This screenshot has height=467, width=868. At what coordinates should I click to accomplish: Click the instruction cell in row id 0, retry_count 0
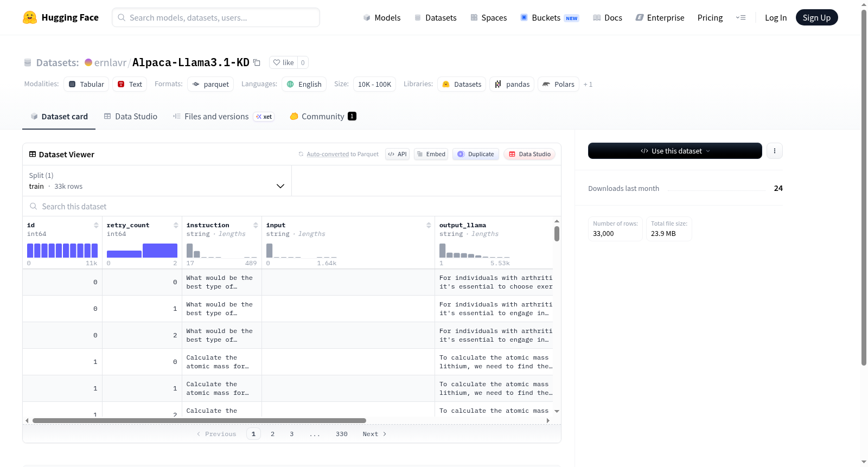pyautogui.click(x=222, y=282)
